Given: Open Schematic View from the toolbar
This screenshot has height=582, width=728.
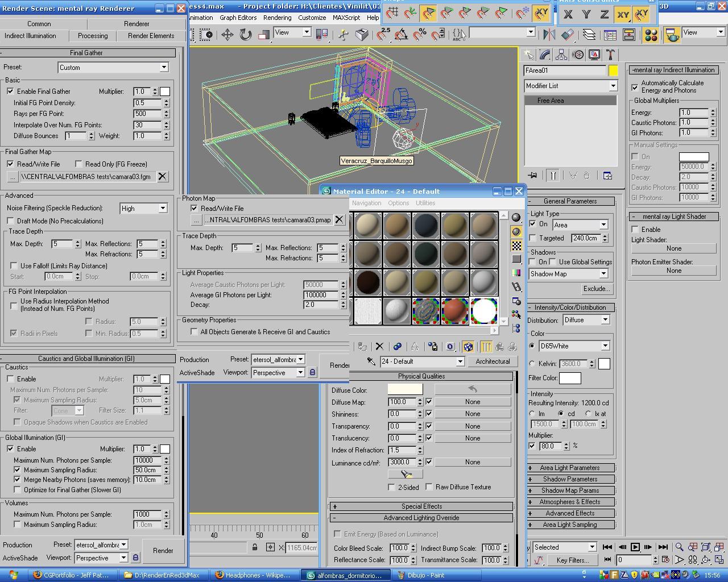Looking at the screenshot, I should [629, 35].
